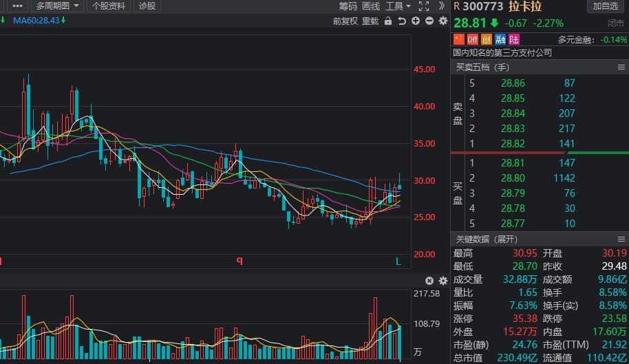Click the 跌停 price 23.58
This screenshot has width=629, height=364.
pyautogui.click(x=614, y=319)
